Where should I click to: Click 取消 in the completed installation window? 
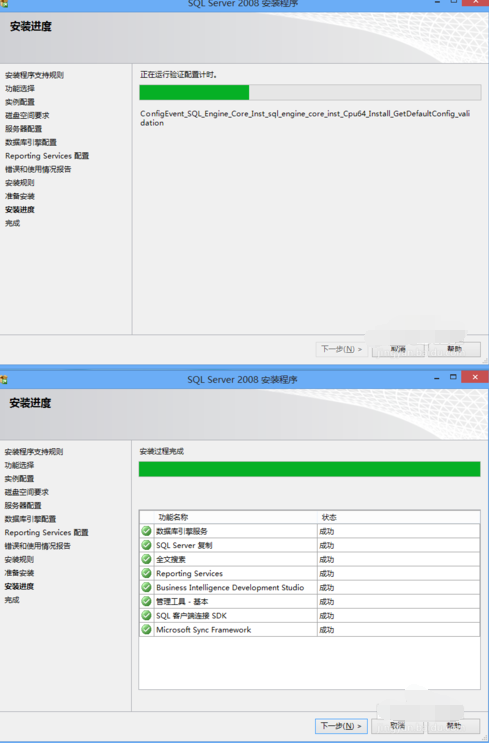398,726
